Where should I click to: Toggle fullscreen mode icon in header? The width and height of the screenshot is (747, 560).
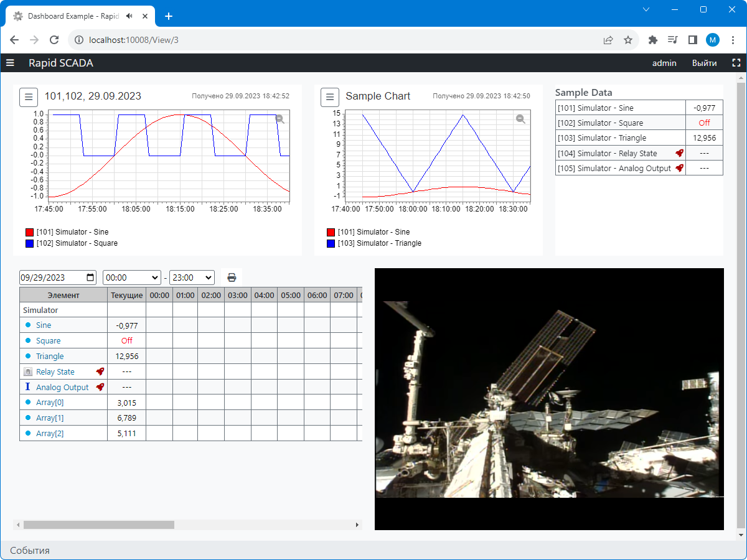(x=736, y=63)
